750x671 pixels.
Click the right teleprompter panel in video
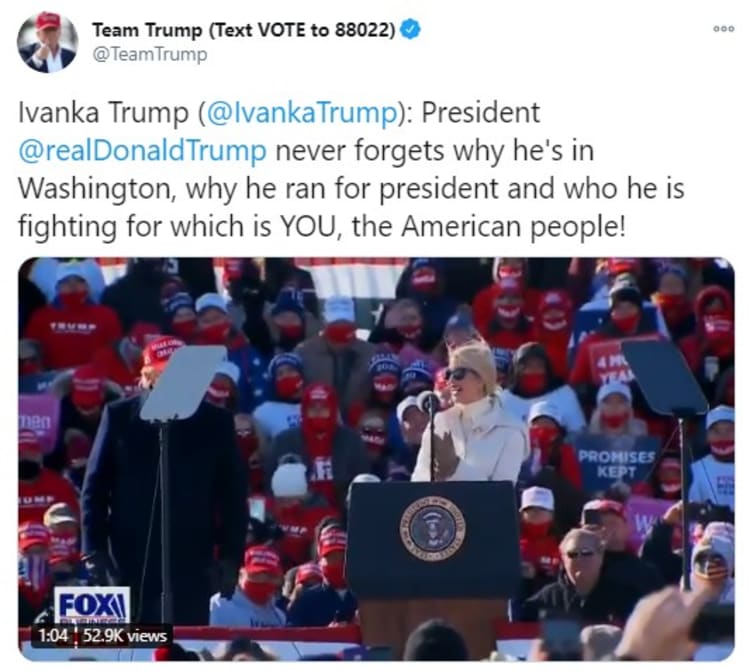tap(663, 377)
